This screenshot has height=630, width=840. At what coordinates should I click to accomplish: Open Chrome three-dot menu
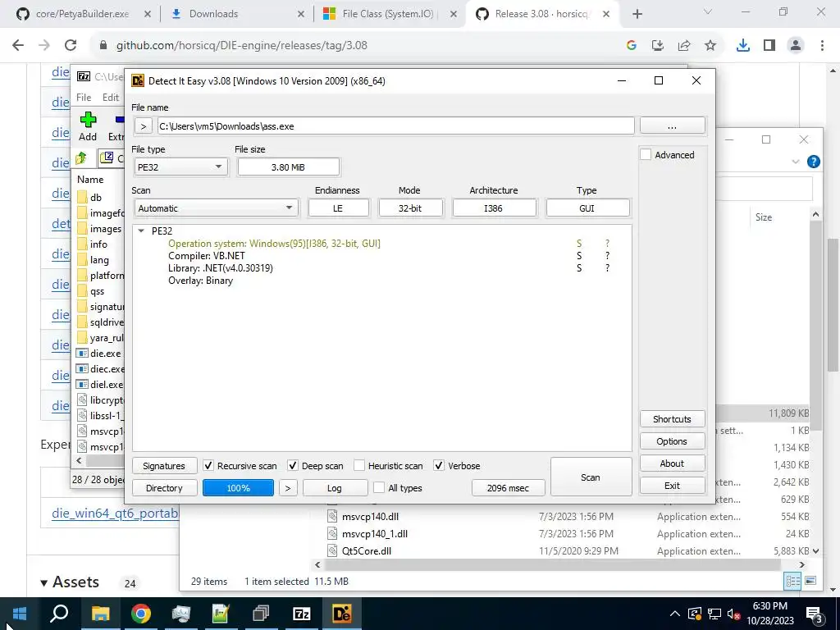822,46
